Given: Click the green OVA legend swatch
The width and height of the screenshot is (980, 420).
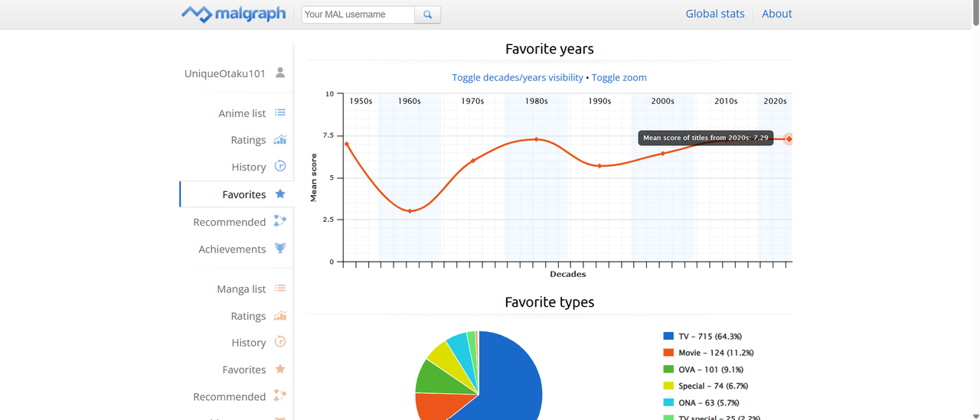Looking at the screenshot, I should (668, 370).
